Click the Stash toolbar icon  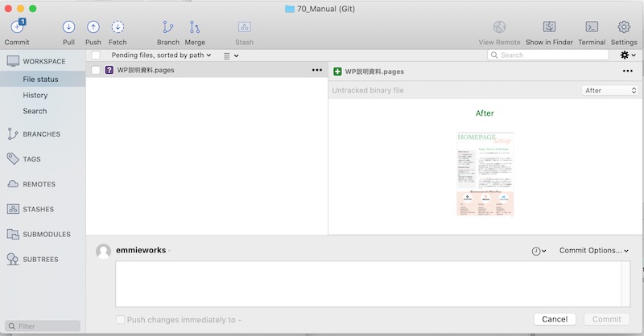245,27
